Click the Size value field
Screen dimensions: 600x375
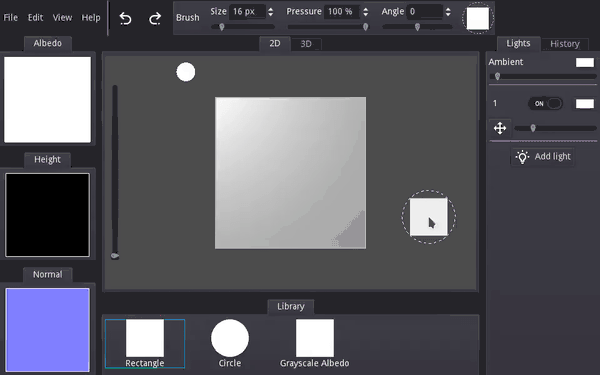tap(247, 11)
